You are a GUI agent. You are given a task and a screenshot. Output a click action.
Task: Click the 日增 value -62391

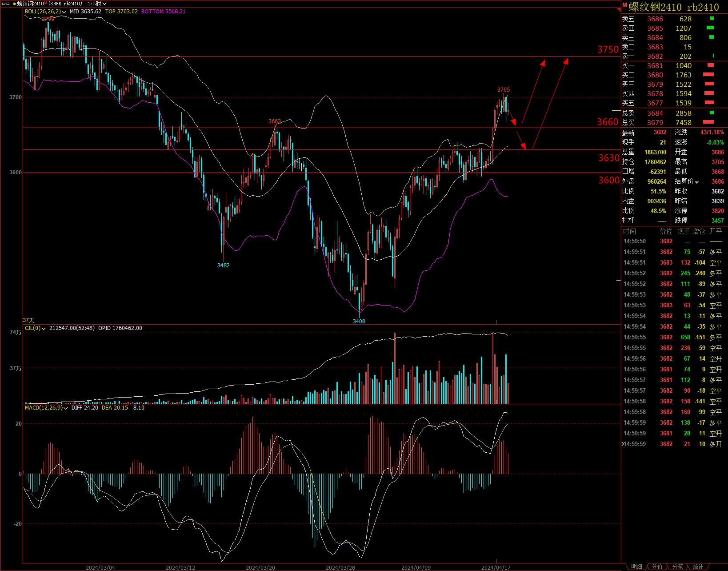tap(657, 172)
